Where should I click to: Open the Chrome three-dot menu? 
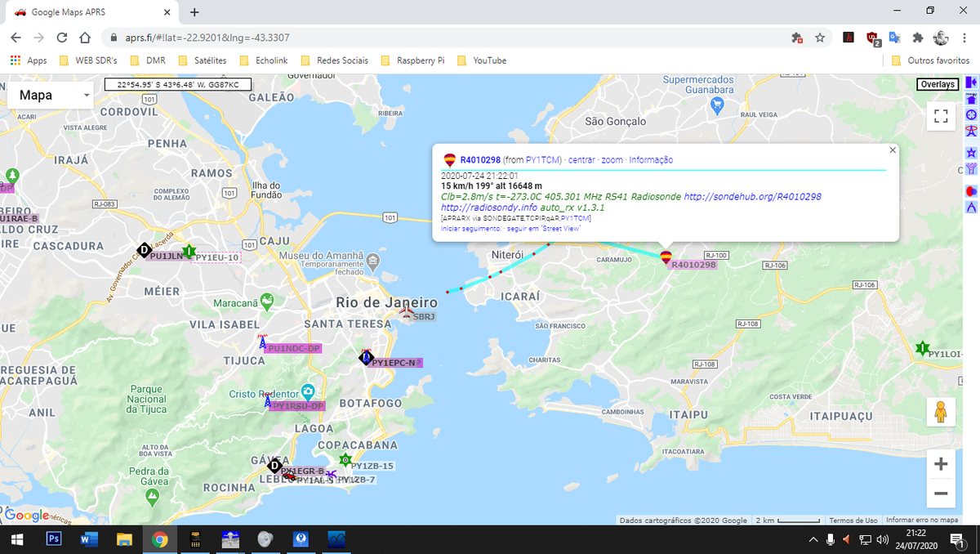(x=964, y=38)
